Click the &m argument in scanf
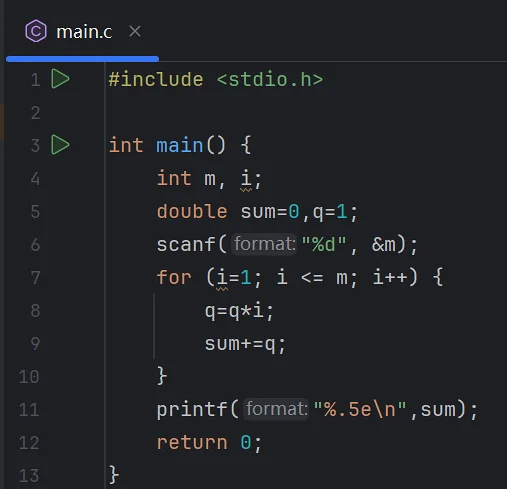This screenshot has width=507, height=489. pyautogui.click(x=383, y=244)
